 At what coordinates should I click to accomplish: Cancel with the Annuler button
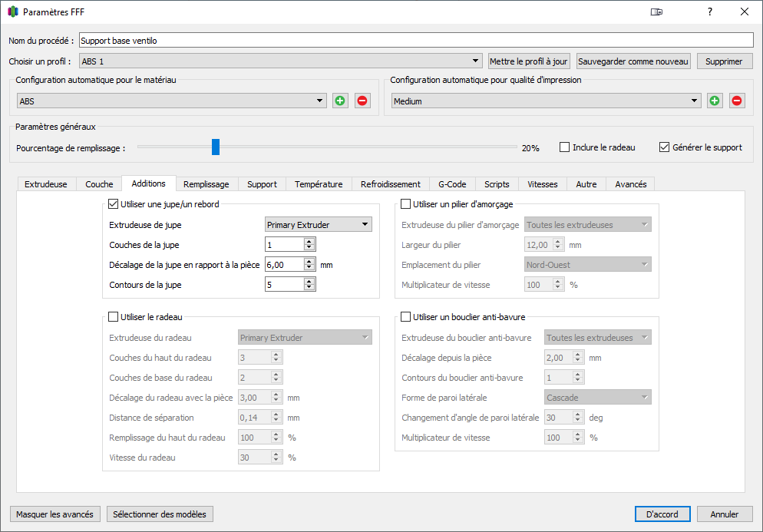point(724,514)
